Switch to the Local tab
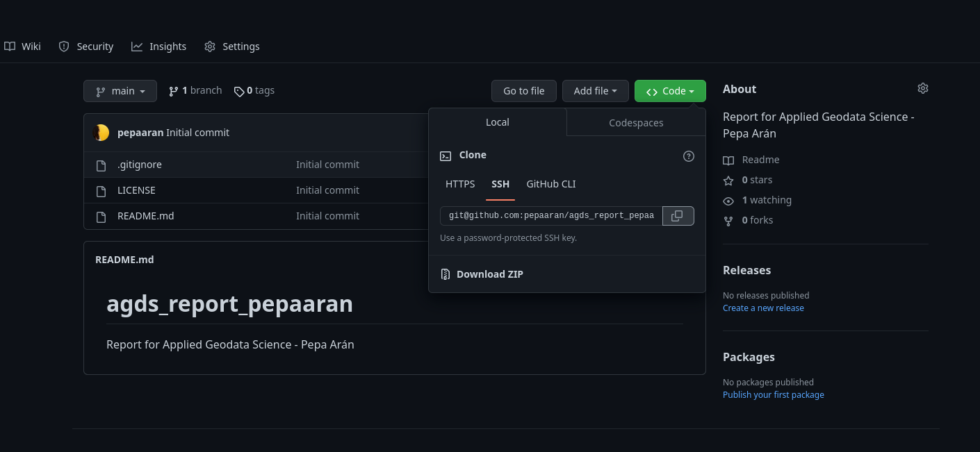This screenshot has width=980, height=452. click(x=498, y=122)
